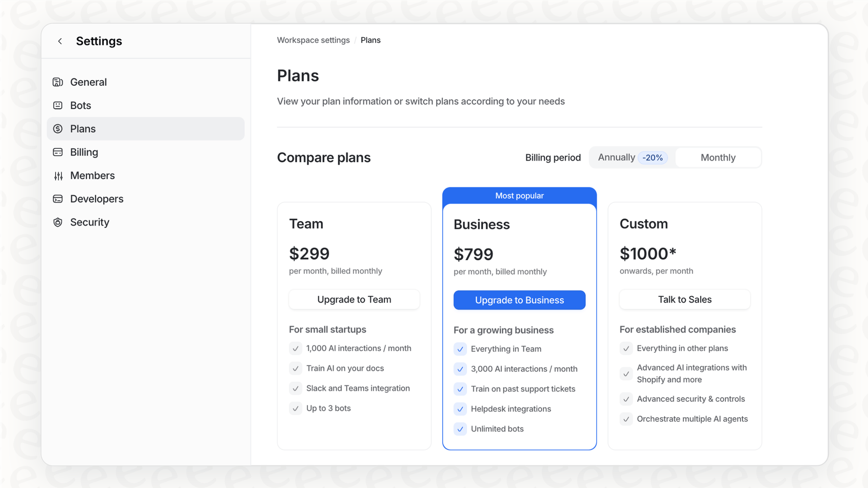Switch billing period to Monthly
Image resolution: width=868 pixels, height=488 pixels.
coord(718,157)
